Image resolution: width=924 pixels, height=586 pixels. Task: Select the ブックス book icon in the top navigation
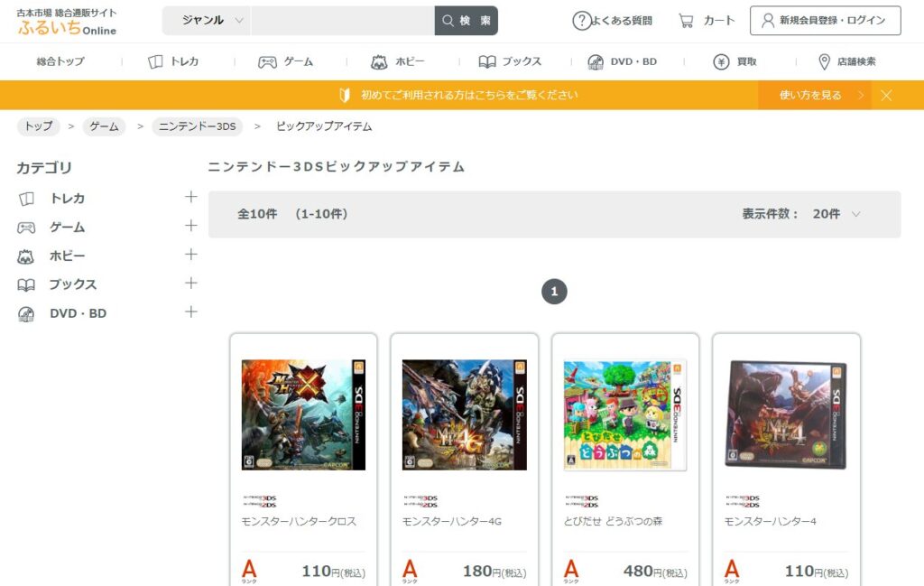pos(487,62)
